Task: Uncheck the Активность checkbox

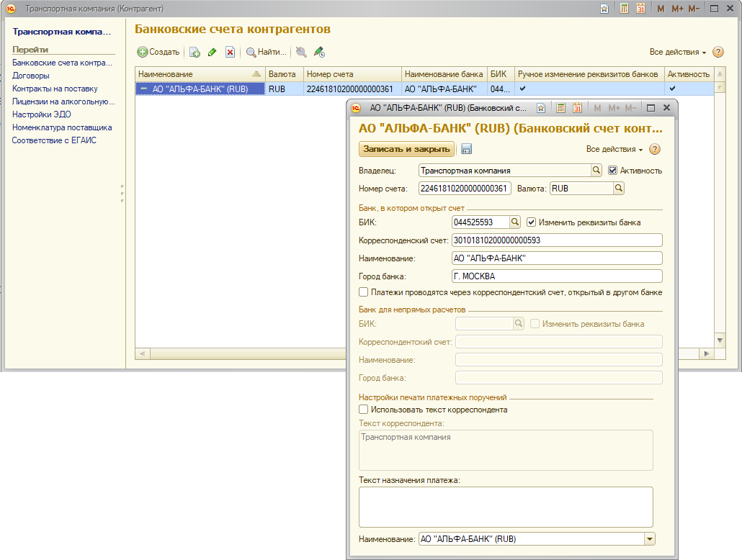Action: tap(613, 171)
